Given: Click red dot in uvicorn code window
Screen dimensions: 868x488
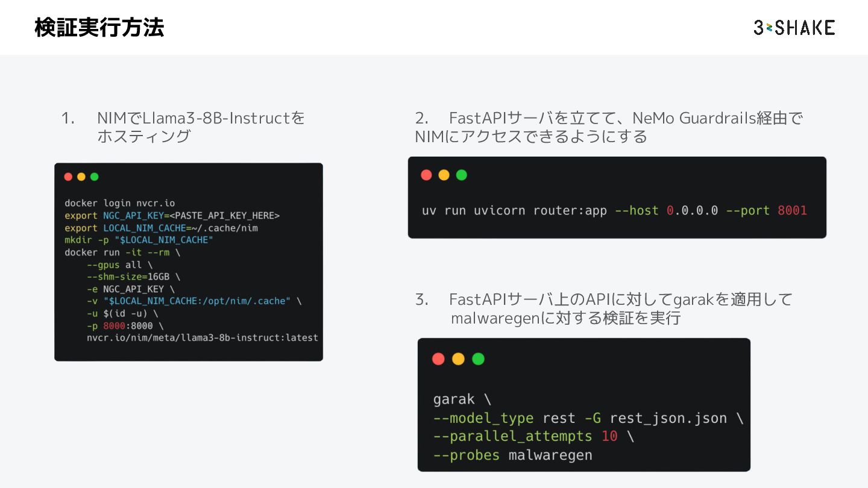Looking at the screenshot, I should (426, 175).
